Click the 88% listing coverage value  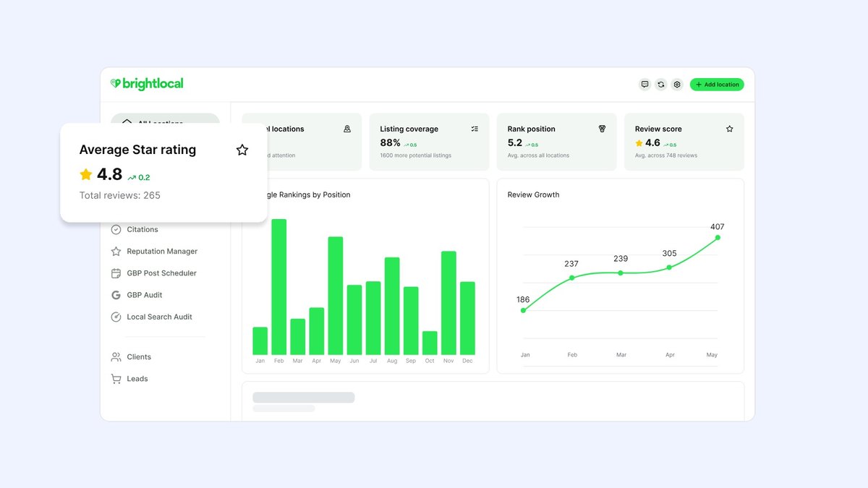coord(391,143)
